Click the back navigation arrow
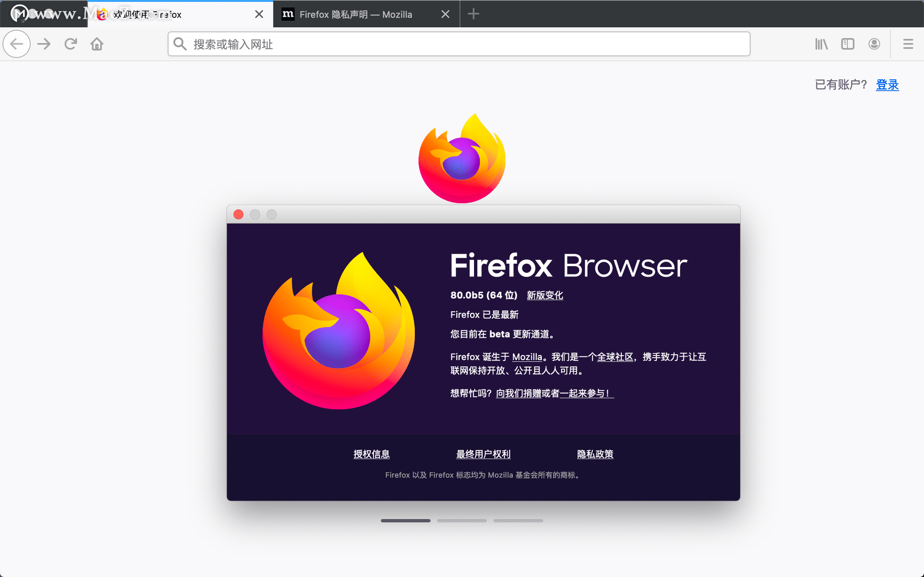The width and height of the screenshot is (924, 577). (x=17, y=44)
